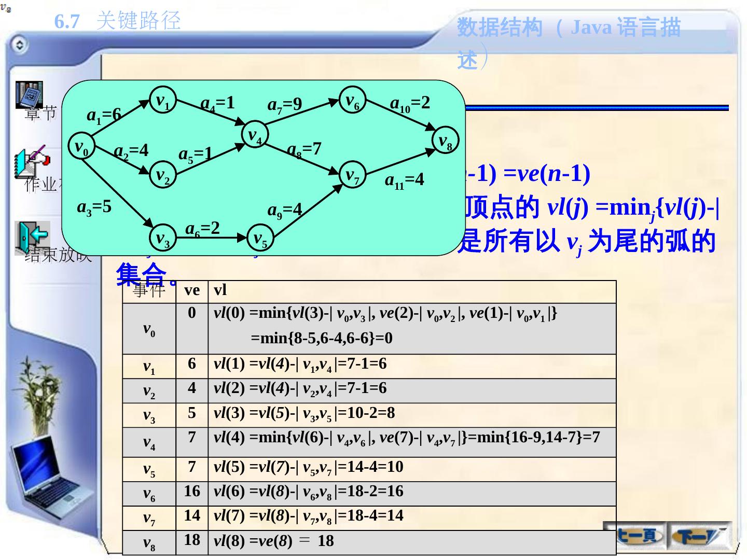Click the v2 event cell in table
This screenshot has width=747, height=560.
pyautogui.click(x=149, y=391)
